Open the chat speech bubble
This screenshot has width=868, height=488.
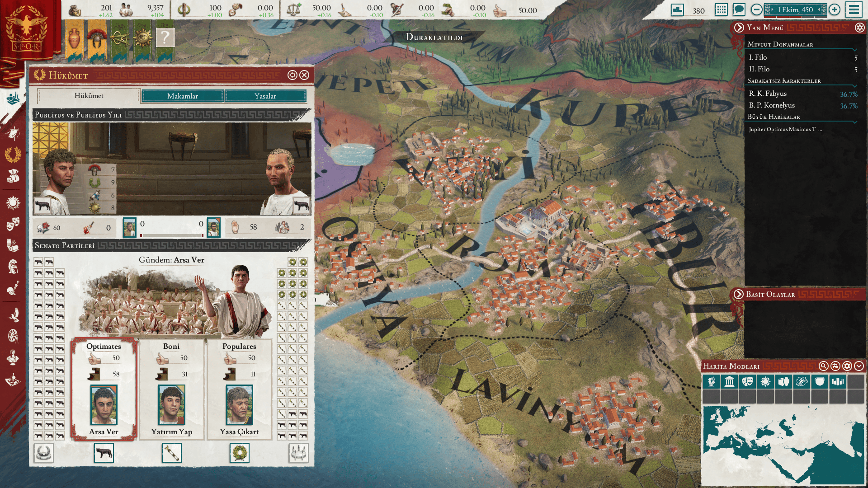click(x=739, y=9)
